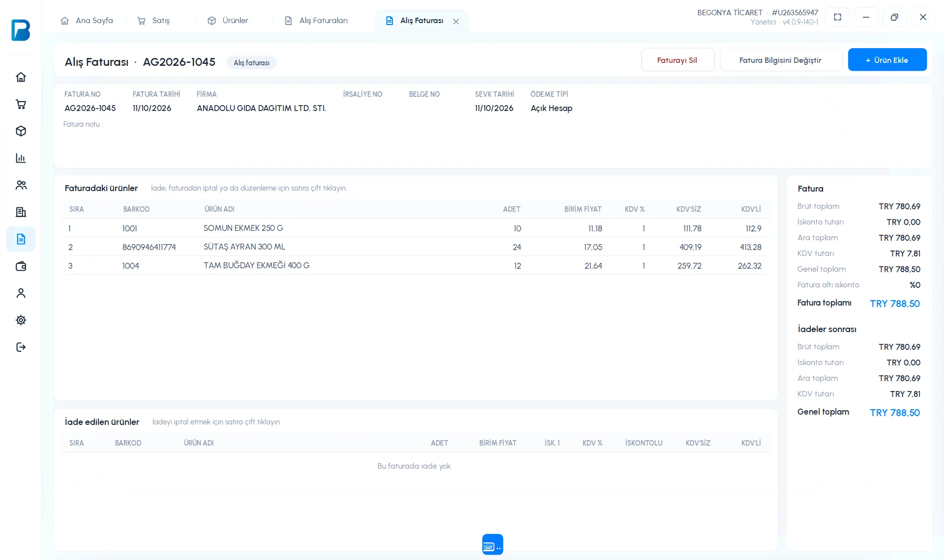
Task: Click barcode 8690946411774 cell
Action: tap(149, 247)
